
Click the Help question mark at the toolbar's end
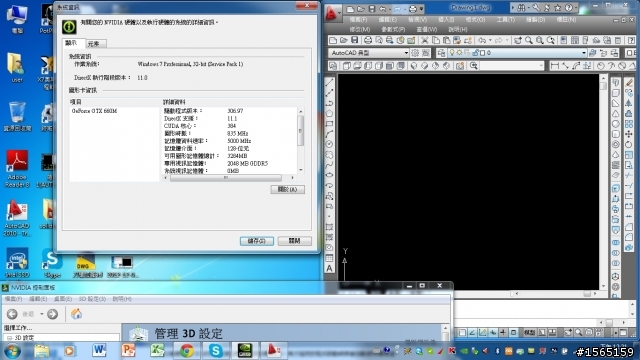pyautogui.click(x=631, y=40)
